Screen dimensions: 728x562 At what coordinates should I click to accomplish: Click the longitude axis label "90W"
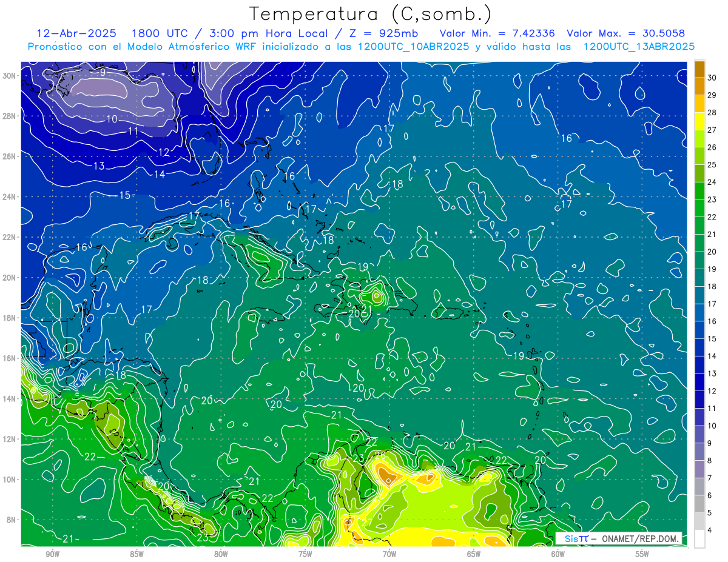[x=53, y=554]
